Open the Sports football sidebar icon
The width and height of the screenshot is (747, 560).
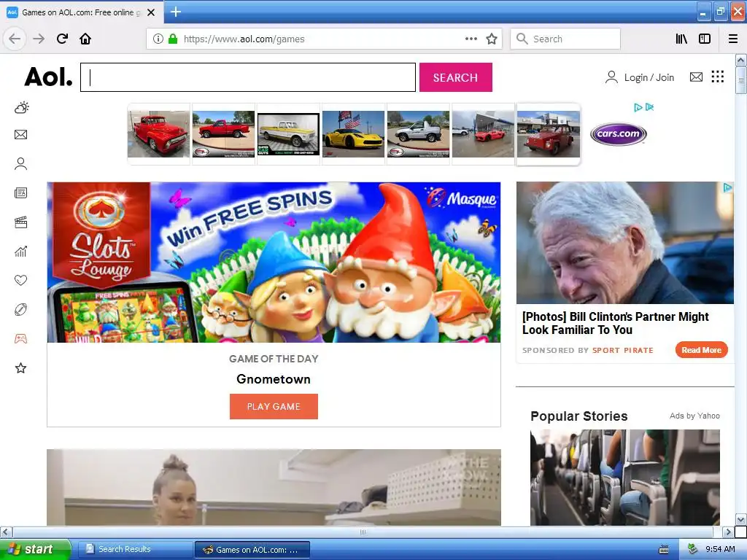[21, 309]
